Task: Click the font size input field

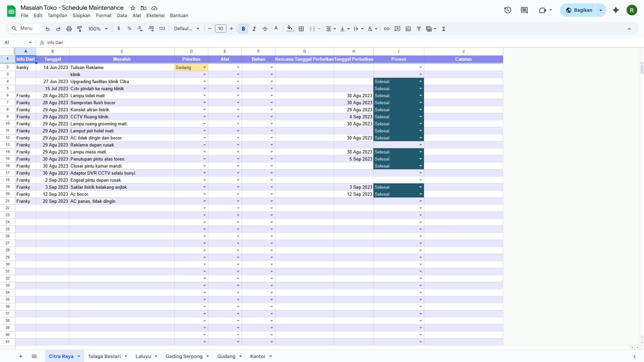Action: point(220,29)
